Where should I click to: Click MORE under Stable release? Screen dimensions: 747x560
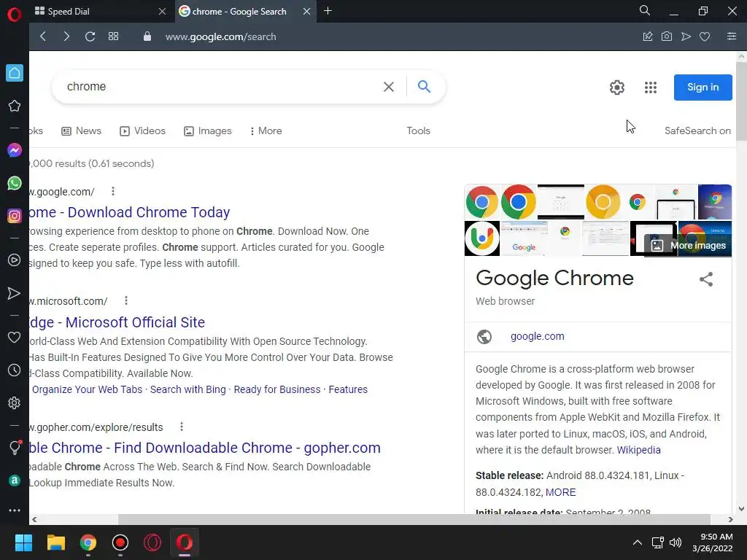pos(561,492)
